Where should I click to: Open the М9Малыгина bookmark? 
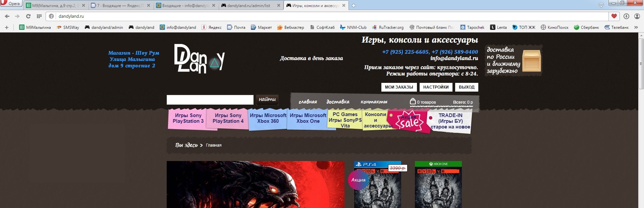[35, 27]
